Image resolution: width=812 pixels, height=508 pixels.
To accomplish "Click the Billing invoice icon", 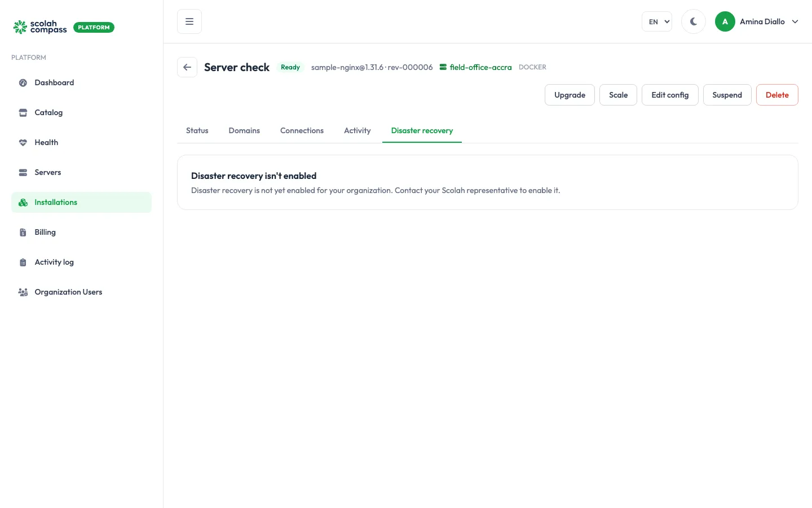I will click(x=23, y=233).
